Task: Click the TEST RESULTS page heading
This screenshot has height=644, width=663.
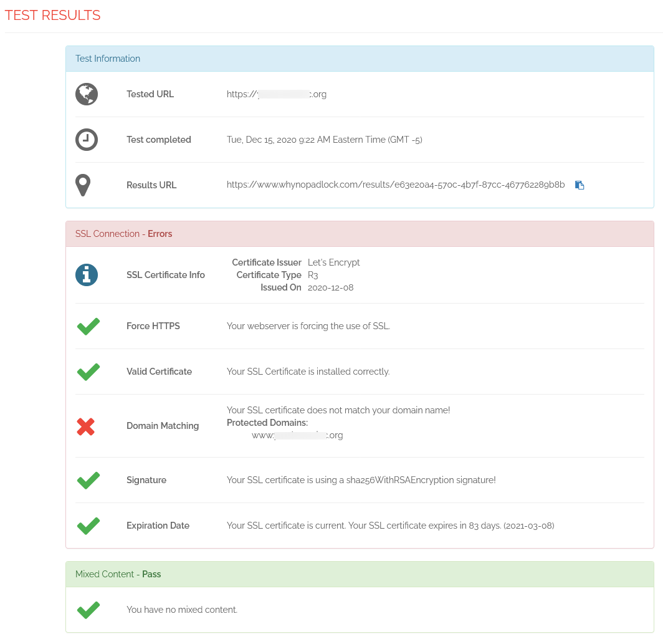Action: [x=53, y=15]
